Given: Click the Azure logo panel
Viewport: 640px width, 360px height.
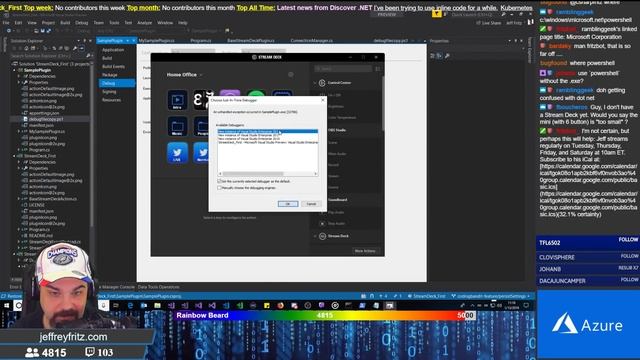Looking at the screenshot, I should tap(588, 324).
